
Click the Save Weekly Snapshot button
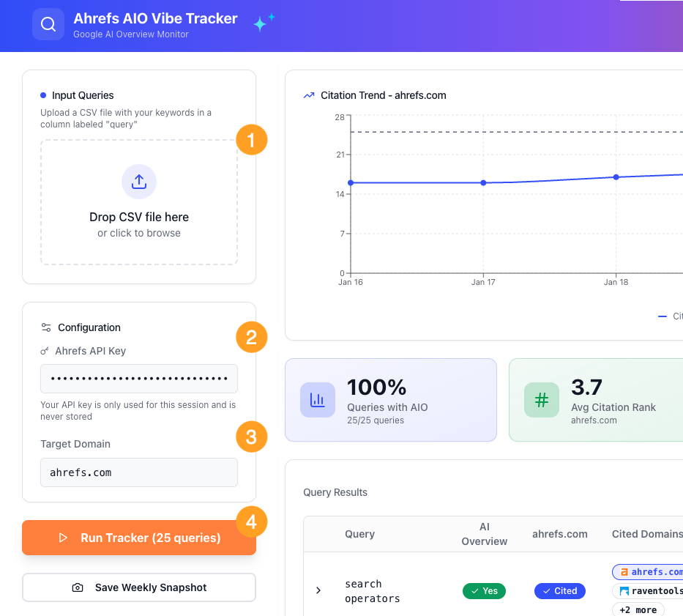point(138,587)
